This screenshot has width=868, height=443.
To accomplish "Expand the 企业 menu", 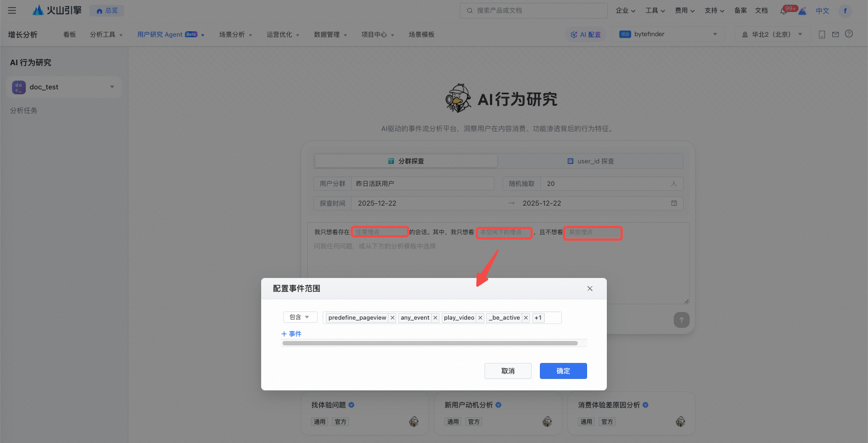I will tap(625, 10).
